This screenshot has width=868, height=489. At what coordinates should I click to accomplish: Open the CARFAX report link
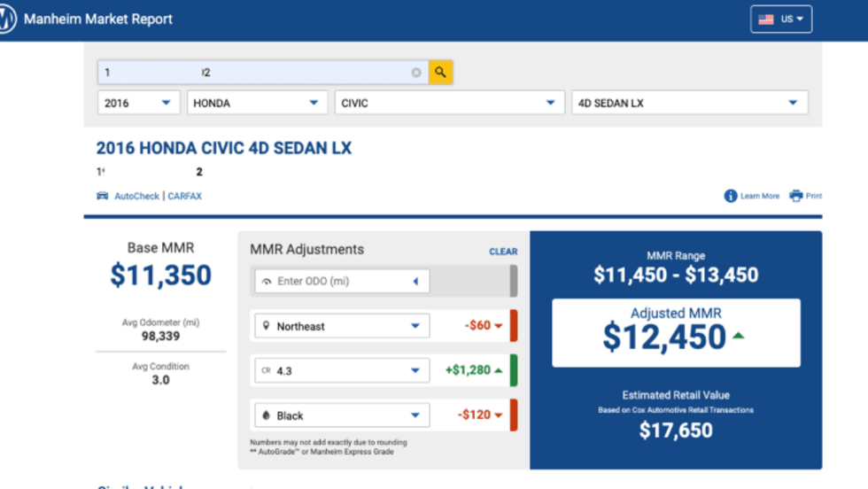tap(185, 196)
